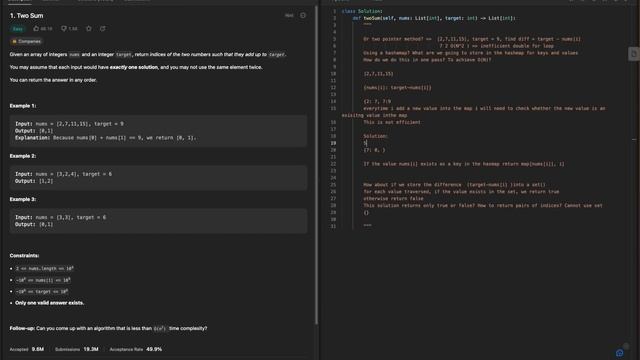Image resolution: width=640 pixels, height=360 pixels.
Task: Click the circular icon next to Hint
Action: [303, 16]
